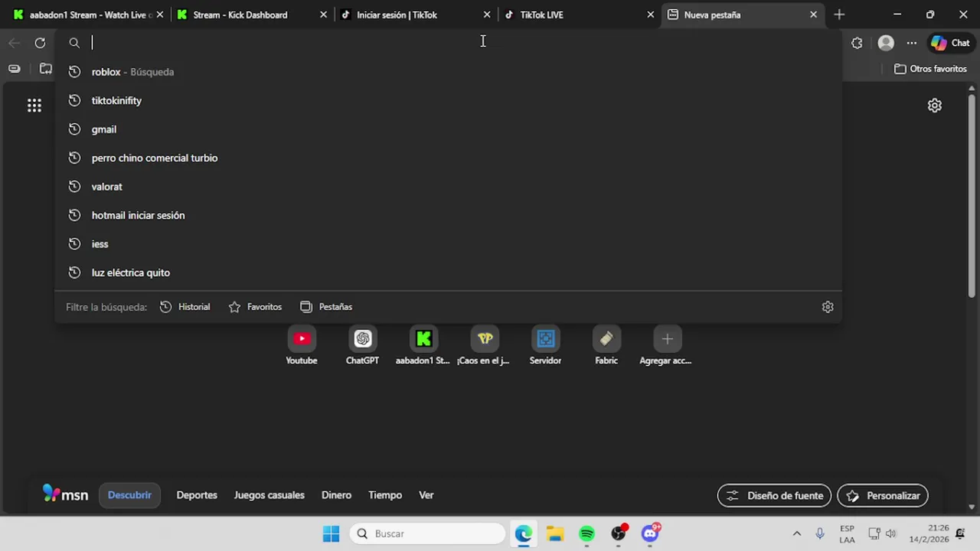Image resolution: width=980 pixels, height=551 pixels.
Task: Open a new browser tab with plus button
Action: (x=839, y=15)
